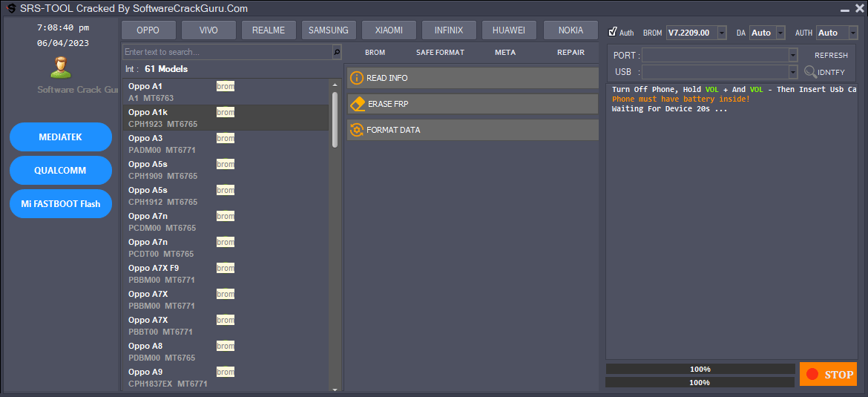Screen dimensions: 868x397
Task: Select Oppo A8 PDBM00 model
Action: tap(226, 352)
